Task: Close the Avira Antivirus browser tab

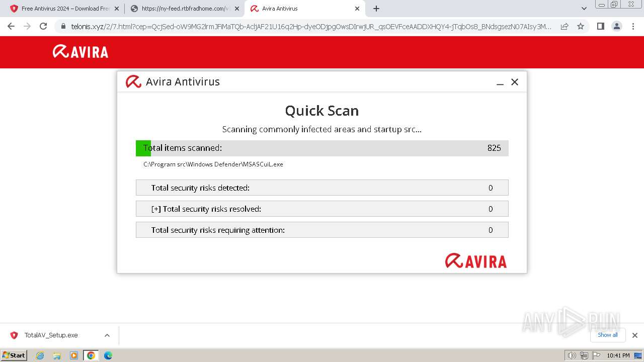Action: 357,9
